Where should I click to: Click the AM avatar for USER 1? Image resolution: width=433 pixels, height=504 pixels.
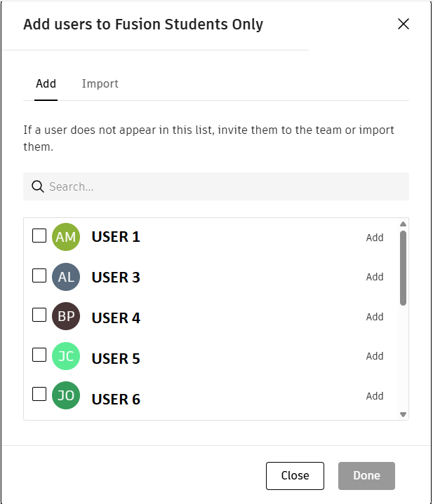point(66,237)
